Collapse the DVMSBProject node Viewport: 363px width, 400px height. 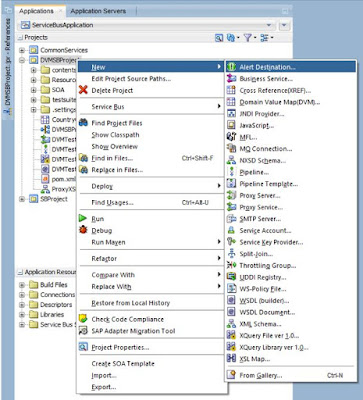[x=22, y=60]
